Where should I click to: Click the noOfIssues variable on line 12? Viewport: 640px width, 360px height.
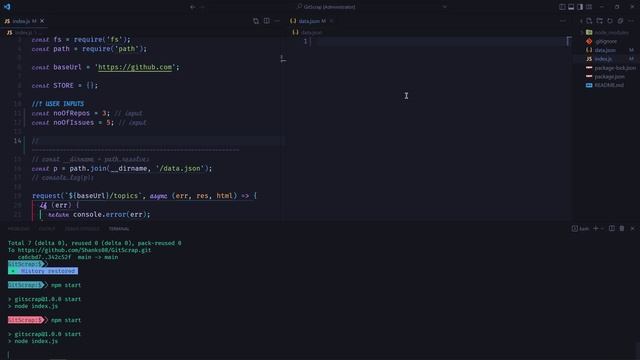point(73,122)
